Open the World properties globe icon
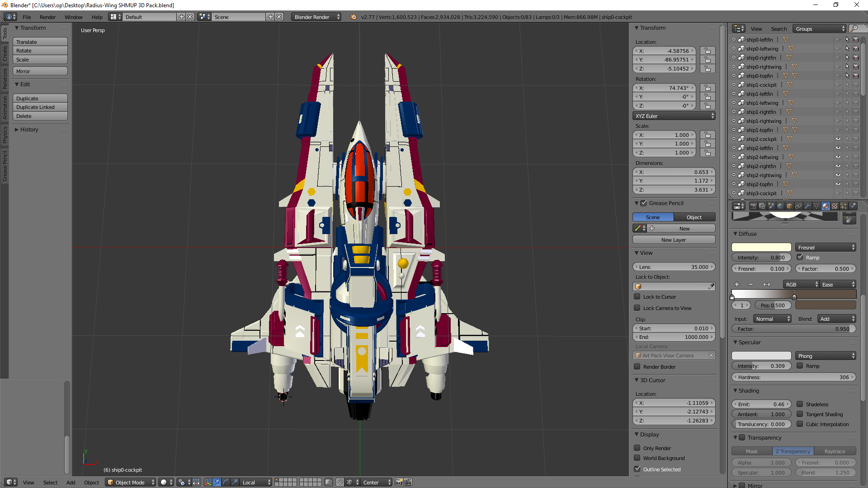 pyautogui.click(x=781, y=206)
